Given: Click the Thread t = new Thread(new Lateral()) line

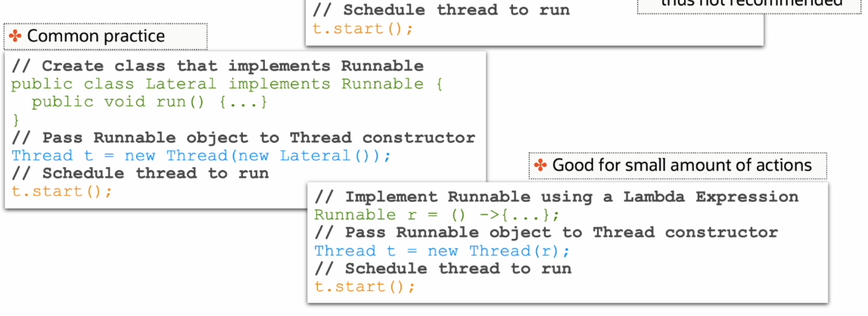Looking at the screenshot, I should [201, 156].
